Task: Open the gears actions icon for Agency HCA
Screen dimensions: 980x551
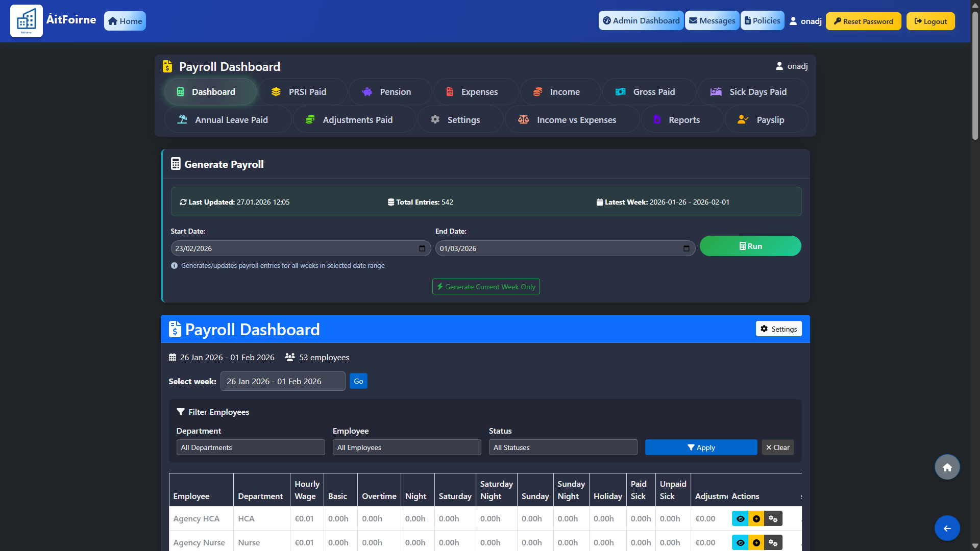Action: tap(773, 518)
